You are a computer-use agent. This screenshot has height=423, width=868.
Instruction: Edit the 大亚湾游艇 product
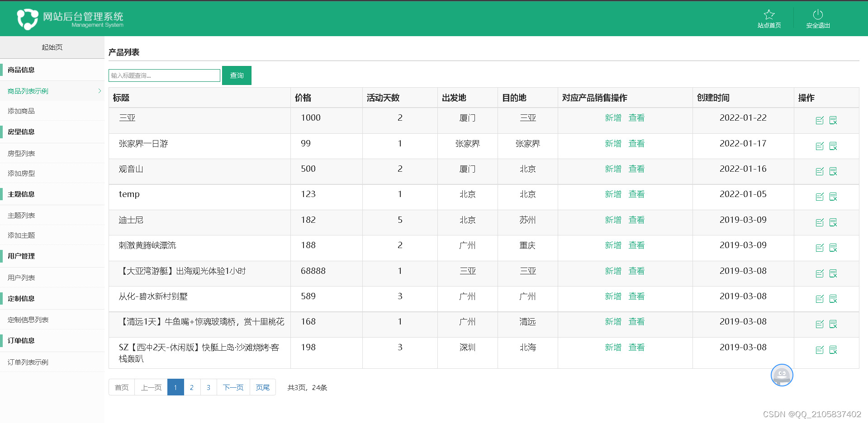820,273
